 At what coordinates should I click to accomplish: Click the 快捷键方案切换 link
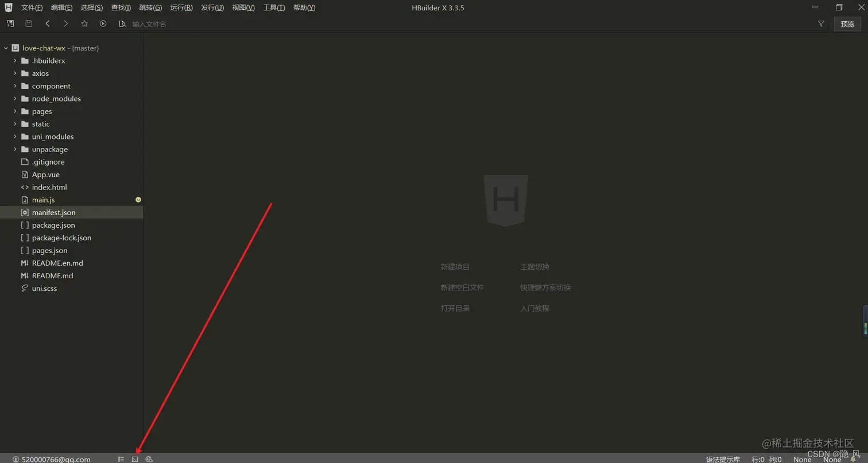click(x=546, y=287)
